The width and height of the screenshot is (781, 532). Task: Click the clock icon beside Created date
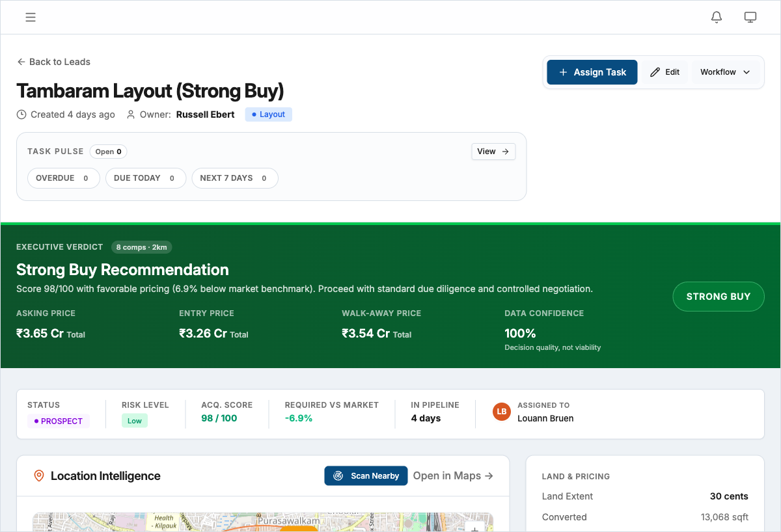tap(21, 114)
